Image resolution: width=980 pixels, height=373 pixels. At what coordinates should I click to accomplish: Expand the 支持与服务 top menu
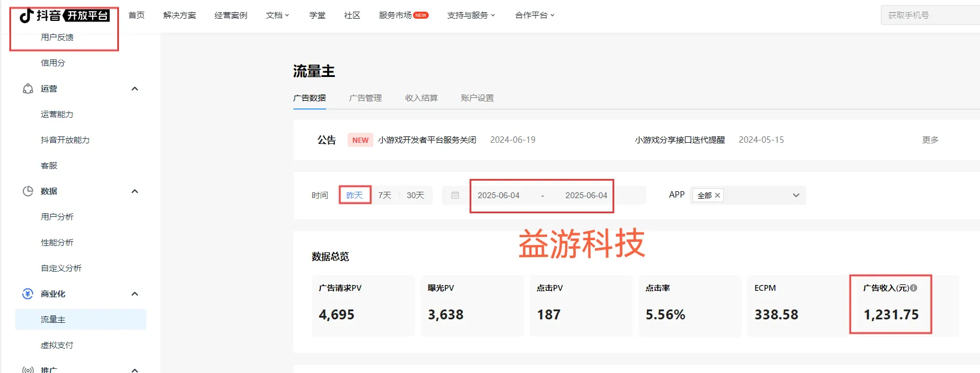(471, 15)
